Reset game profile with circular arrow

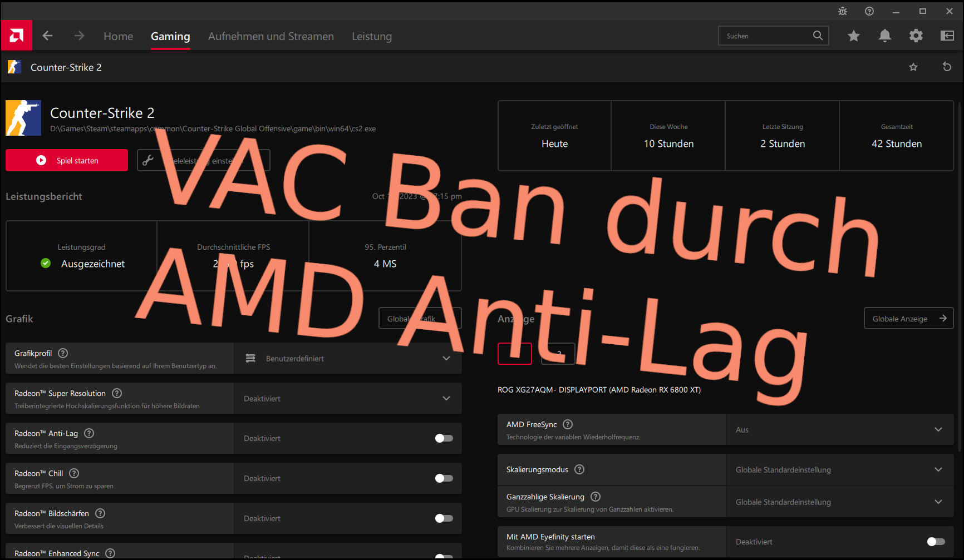click(947, 67)
